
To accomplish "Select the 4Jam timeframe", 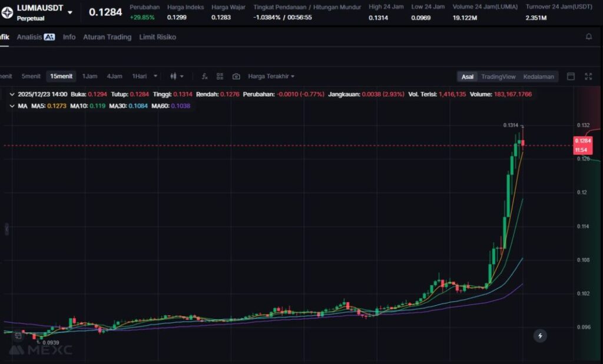I will coord(114,77).
